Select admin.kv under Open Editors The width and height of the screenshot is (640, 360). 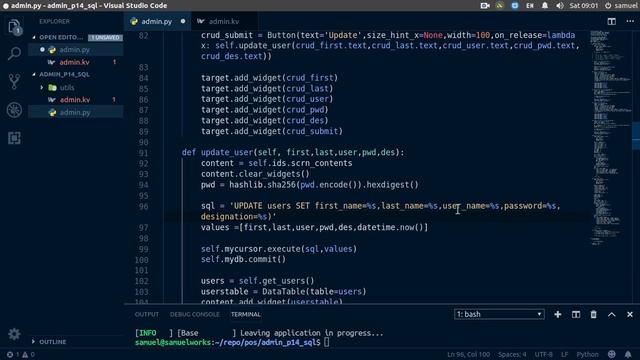[76, 62]
